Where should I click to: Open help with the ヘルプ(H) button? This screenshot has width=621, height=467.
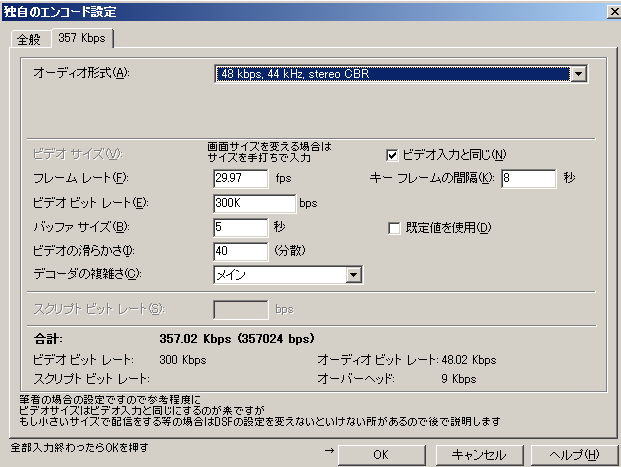pos(574,455)
